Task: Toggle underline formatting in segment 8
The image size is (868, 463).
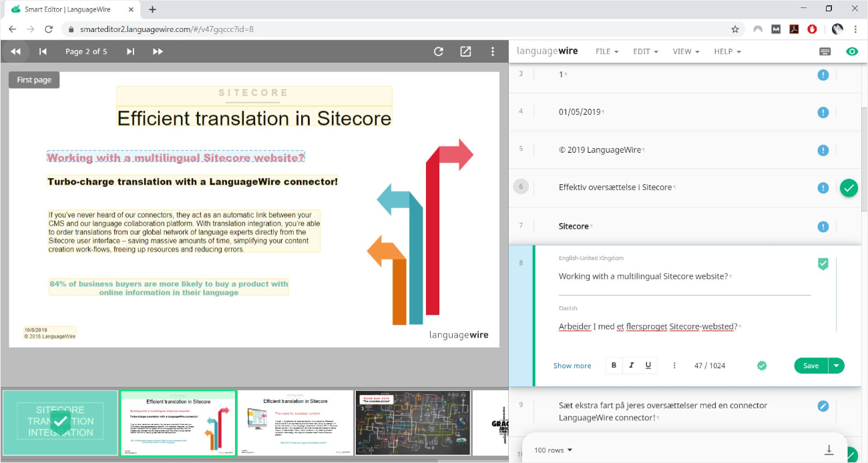Action: [x=647, y=366]
